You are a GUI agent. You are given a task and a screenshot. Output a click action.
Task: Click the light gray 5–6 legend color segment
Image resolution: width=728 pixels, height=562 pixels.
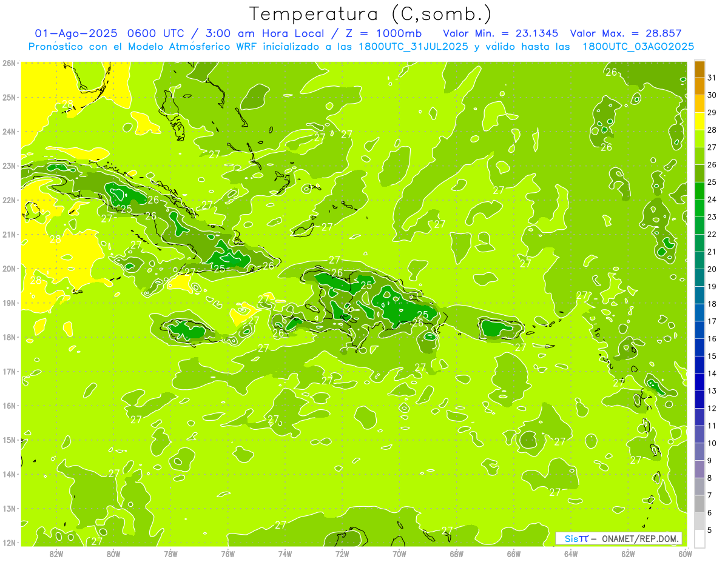pyautogui.click(x=699, y=521)
